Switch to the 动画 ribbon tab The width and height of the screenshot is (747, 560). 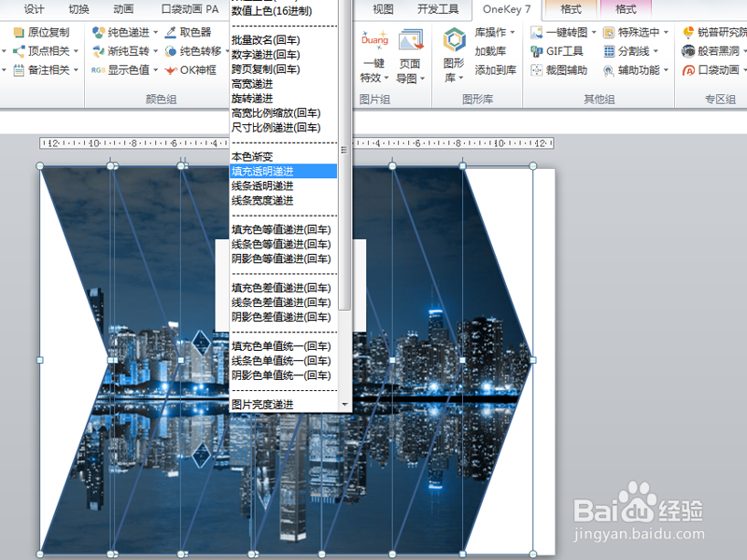click(123, 9)
